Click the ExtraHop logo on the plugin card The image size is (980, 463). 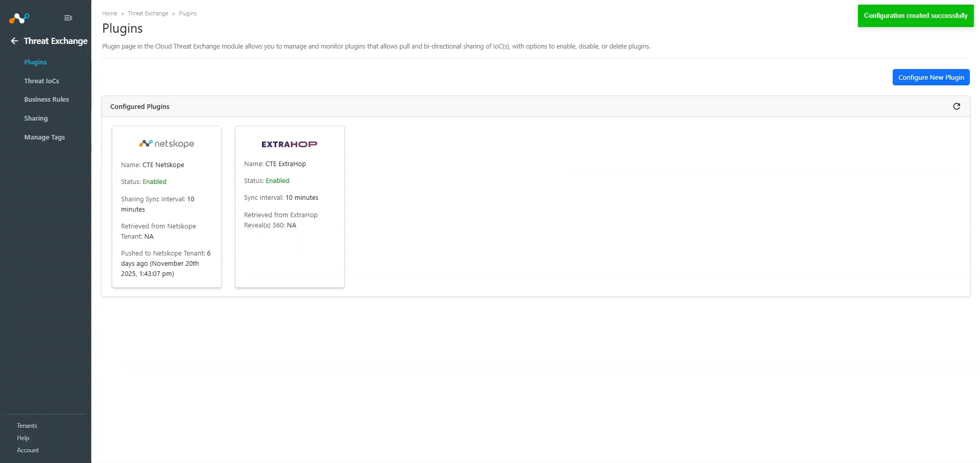[x=290, y=144]
